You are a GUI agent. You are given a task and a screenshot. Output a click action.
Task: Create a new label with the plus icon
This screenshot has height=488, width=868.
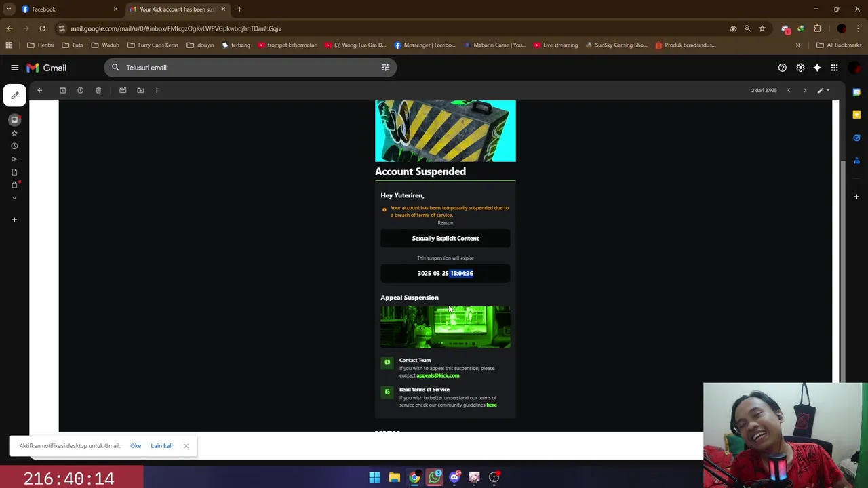pos(14,220)
